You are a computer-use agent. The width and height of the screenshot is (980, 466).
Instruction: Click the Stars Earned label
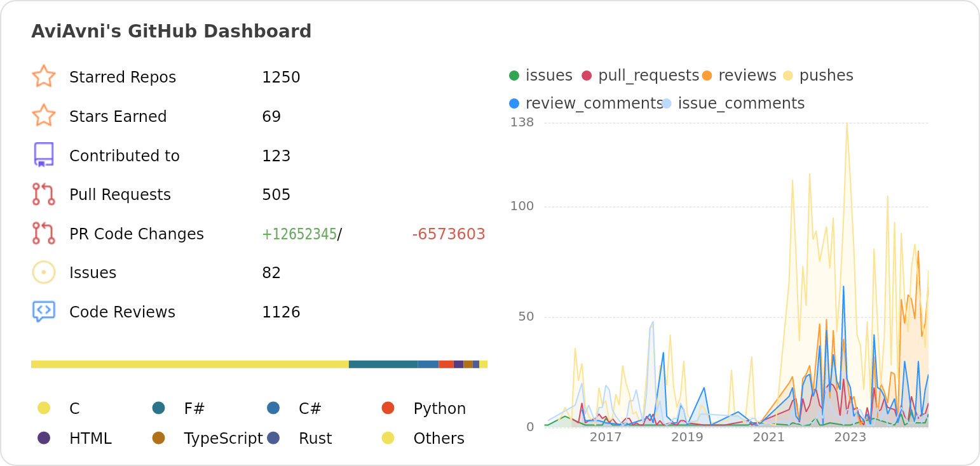pyautogui.click(x=118, y=117)
